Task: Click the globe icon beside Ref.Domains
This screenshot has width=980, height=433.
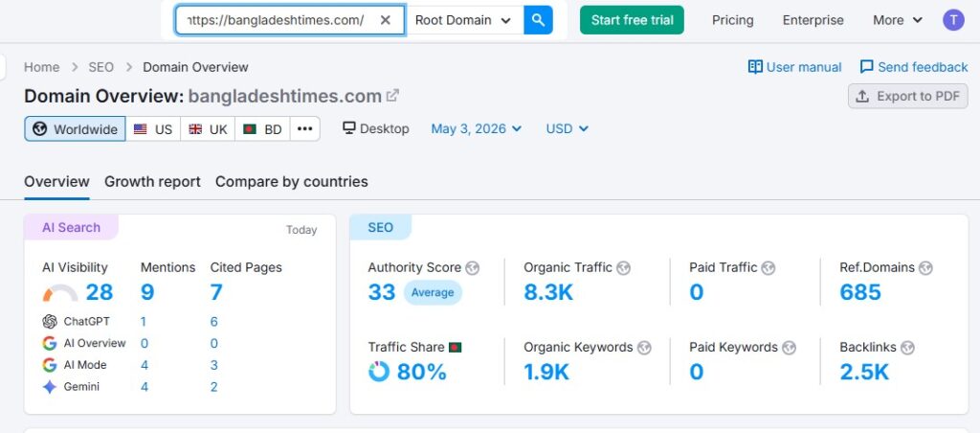Action: pyautogui.click(x=925, y=268)
